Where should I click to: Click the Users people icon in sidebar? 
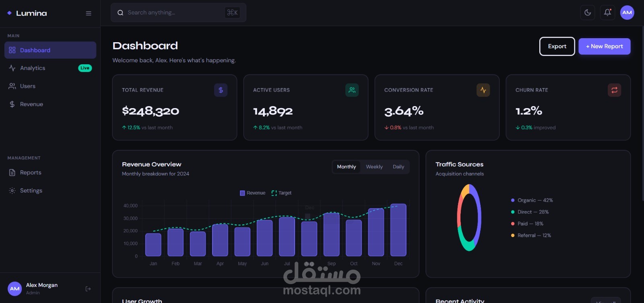tap(12, 86)
